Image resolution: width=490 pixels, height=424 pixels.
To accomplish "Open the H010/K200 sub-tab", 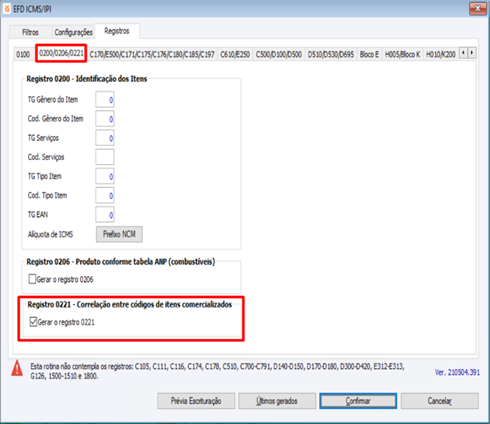I will 441,54.
